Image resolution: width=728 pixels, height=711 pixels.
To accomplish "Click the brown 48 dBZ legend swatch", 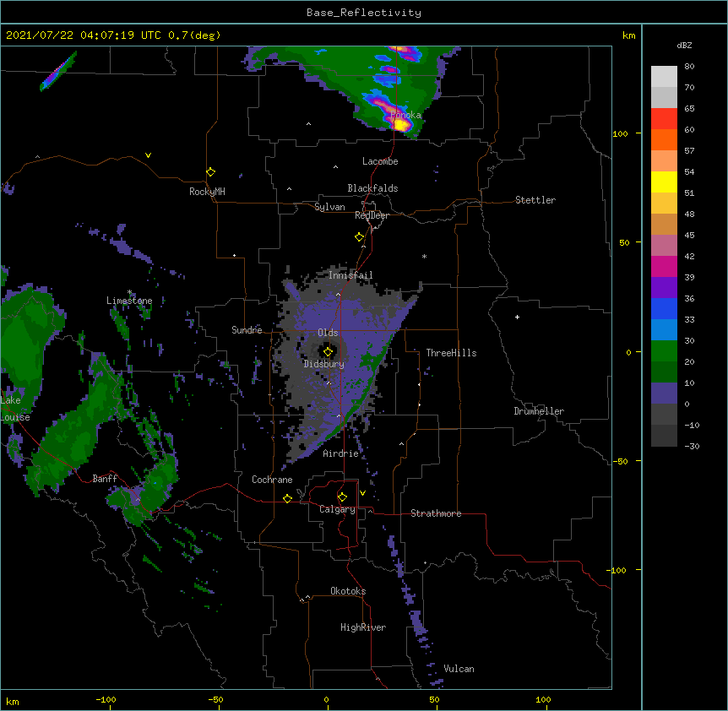I will point(664,224).
